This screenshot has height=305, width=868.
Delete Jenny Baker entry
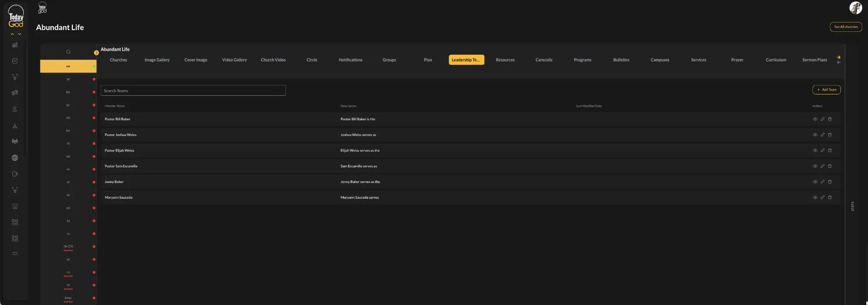click(830, 182)
